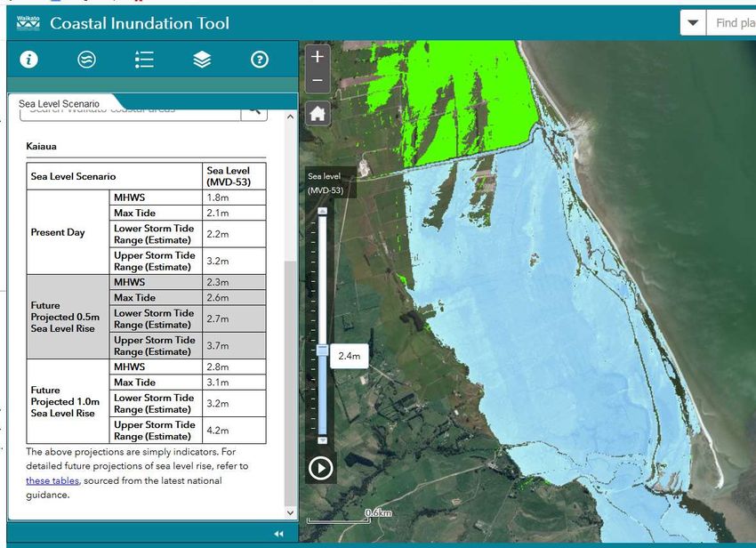
Task: Open the Info panel icon
Action: (x=29, y=60)
